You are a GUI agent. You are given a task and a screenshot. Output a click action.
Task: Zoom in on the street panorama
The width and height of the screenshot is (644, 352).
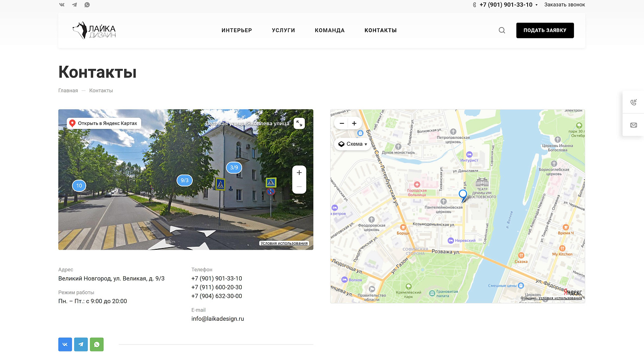[x=299, y=173]
